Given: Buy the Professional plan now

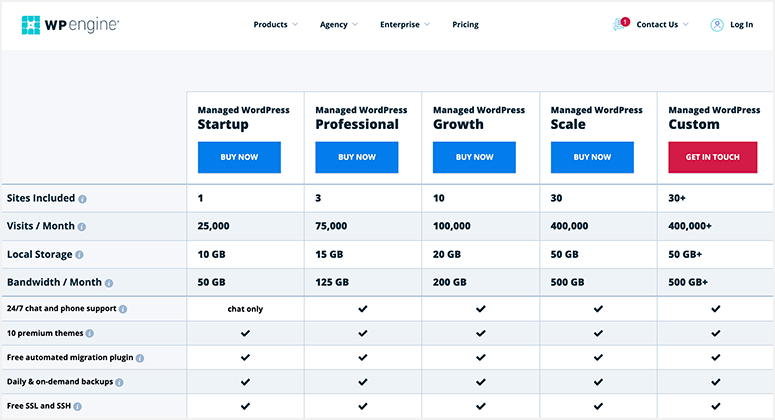Looking at the screenshot, I should [x=357, y=157].
